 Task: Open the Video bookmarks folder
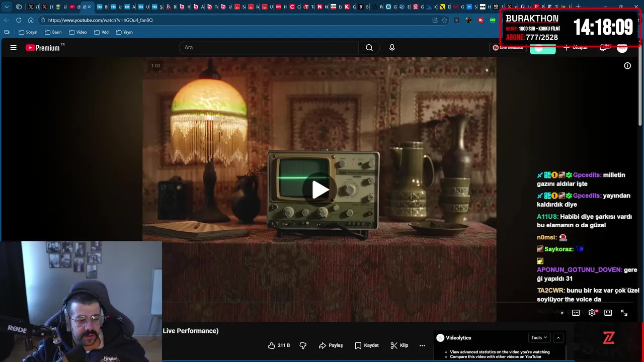pyautogui.click(x=78, y=32)
